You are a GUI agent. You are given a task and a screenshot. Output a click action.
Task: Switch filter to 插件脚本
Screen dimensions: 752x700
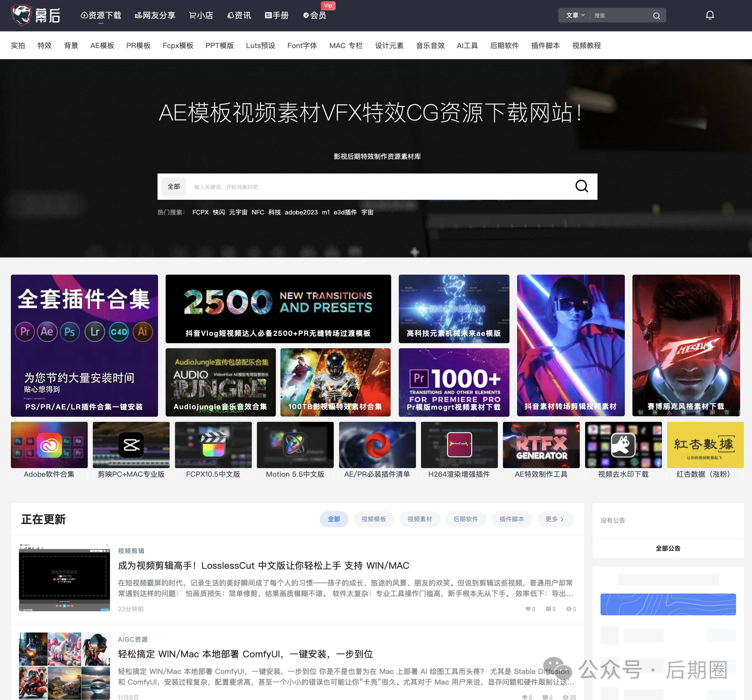pos(512,519)
